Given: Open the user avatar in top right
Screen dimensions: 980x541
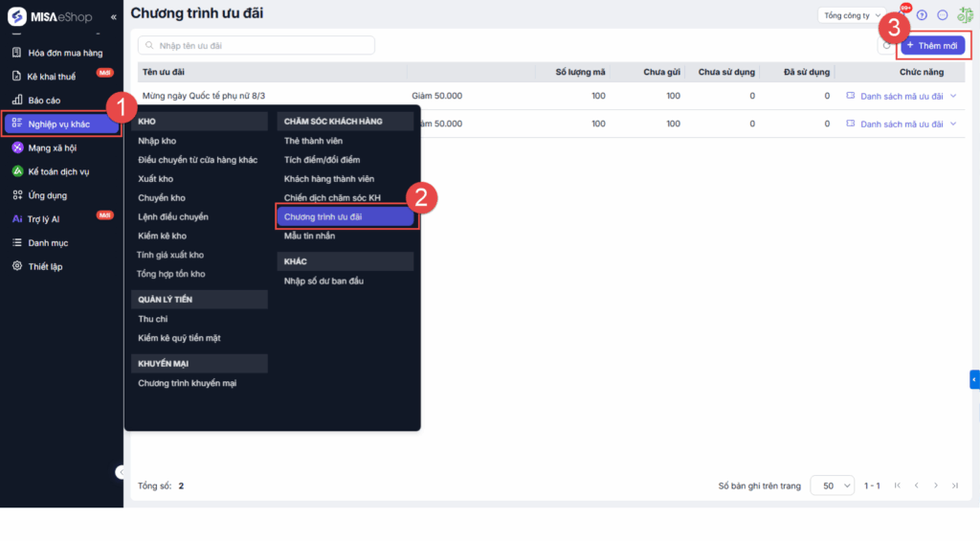Looking at the screenshot, I should point(965,14).
